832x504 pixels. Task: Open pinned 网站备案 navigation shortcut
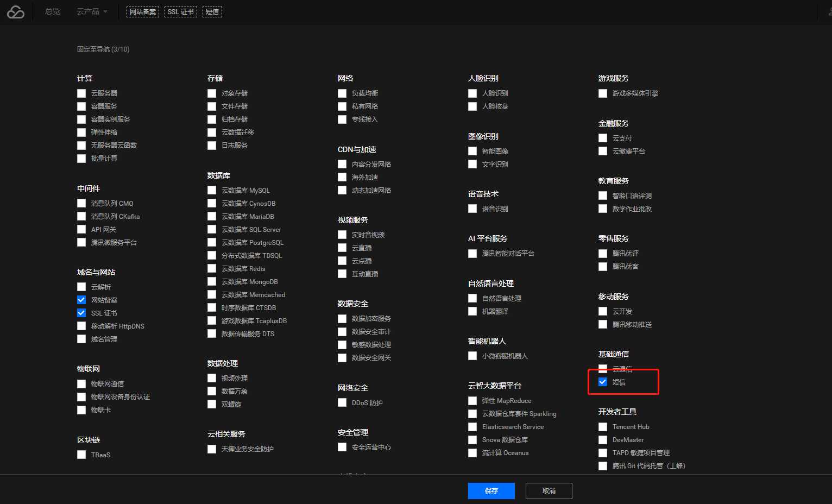pos(143,12)
